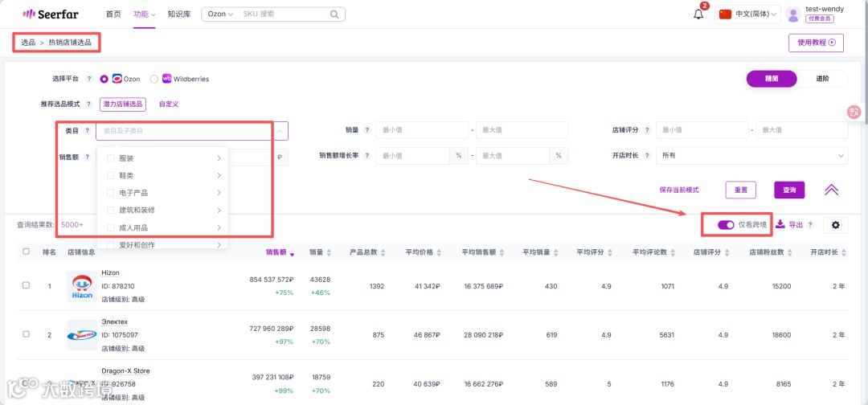This screenshot has width=868, height=405.
Task: Switch to the 进阶 mode tab
Action: click(x=823, y=79)
